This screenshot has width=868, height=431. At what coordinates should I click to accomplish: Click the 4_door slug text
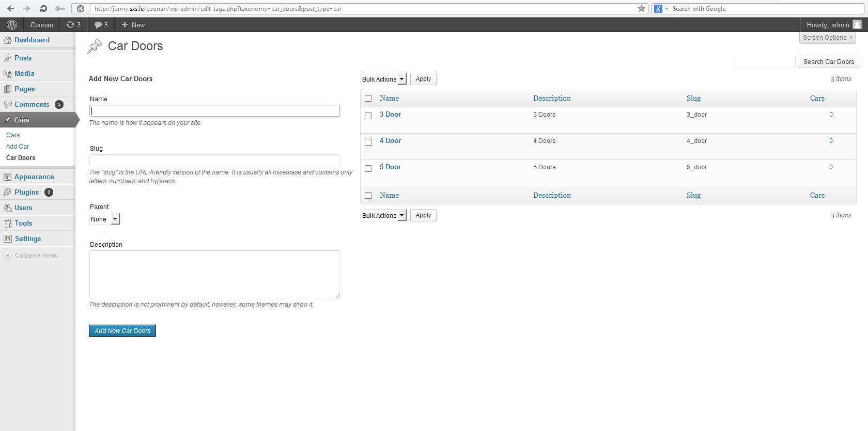click(696, 141)
